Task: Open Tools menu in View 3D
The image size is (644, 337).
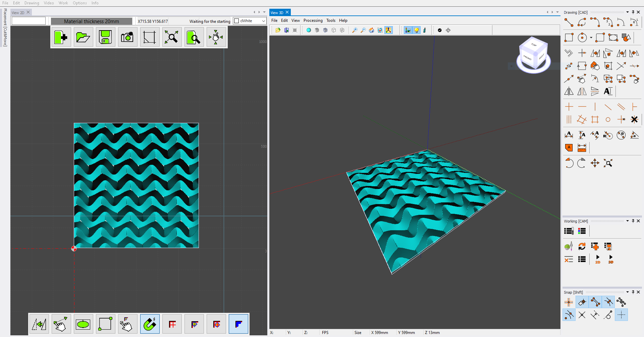Action: click(331, 20)
